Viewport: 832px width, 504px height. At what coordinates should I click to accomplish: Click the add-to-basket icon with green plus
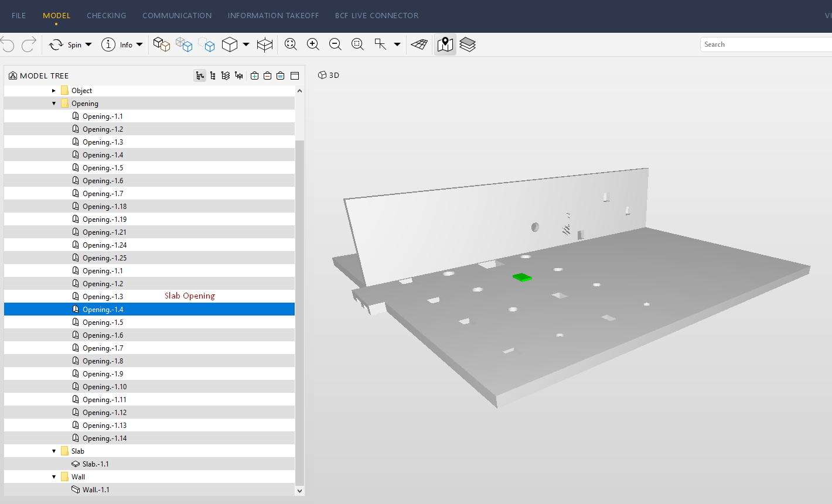click(254, 75)
